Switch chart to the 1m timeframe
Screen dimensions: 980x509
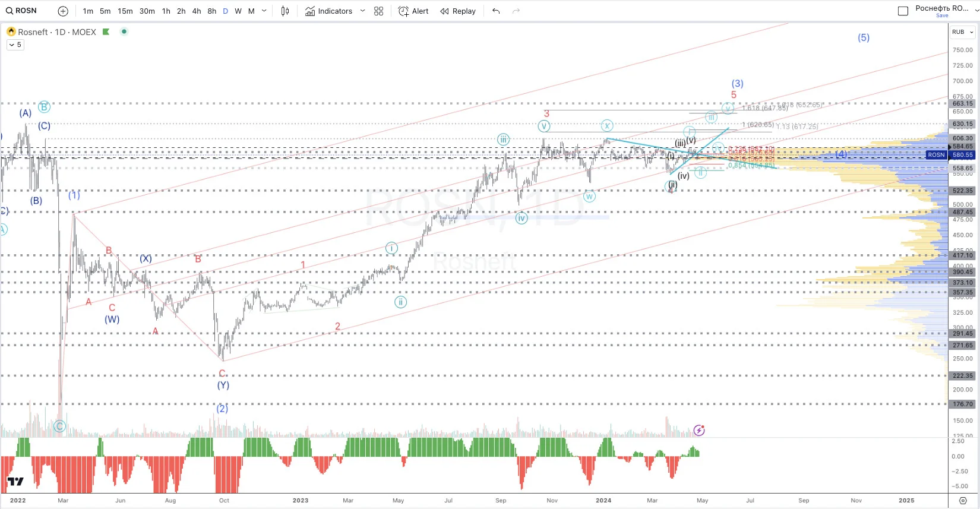88,11
